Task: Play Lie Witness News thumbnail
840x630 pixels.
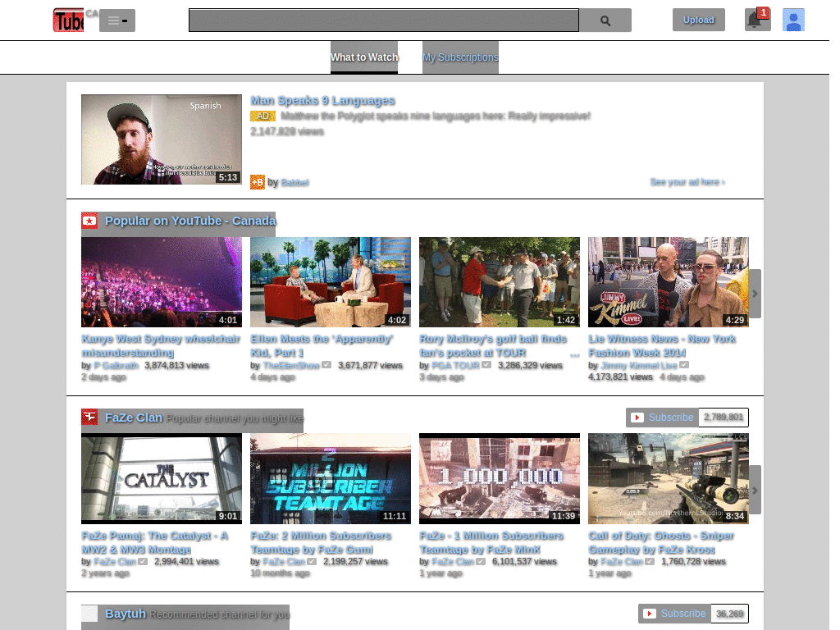Action: (x=668, y=282)
